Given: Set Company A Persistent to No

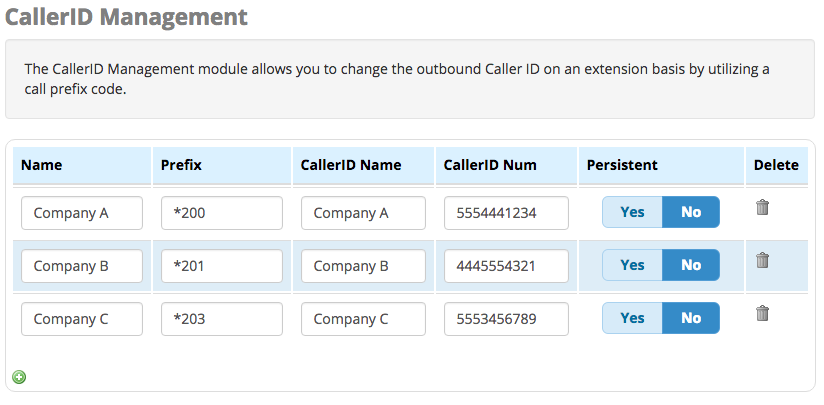Looking at the screenshot, I should point(691,212).
